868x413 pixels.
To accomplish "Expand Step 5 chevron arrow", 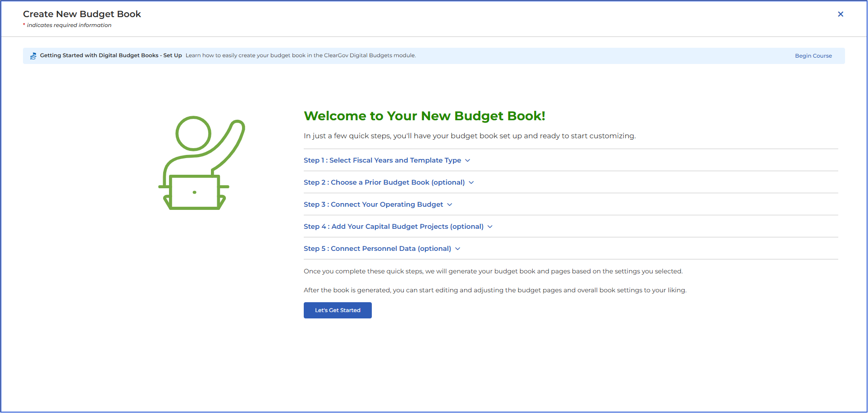I will (x=458, y=249).
